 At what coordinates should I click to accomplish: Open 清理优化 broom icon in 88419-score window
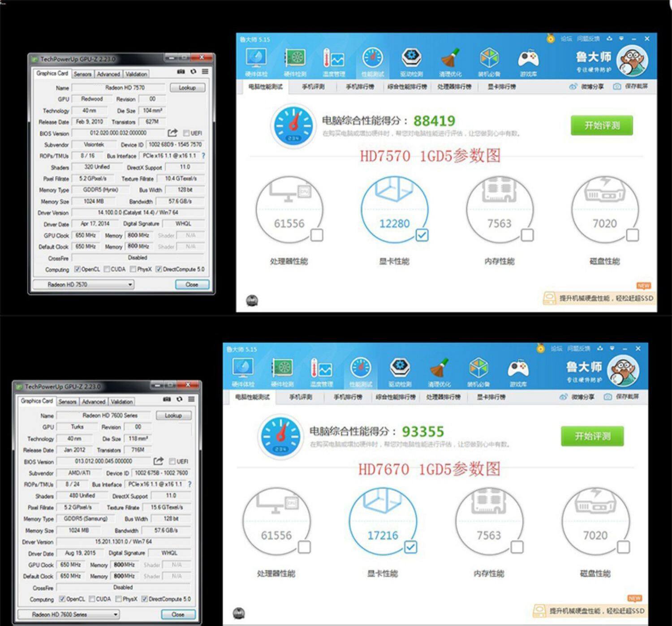tap(450, 59)
